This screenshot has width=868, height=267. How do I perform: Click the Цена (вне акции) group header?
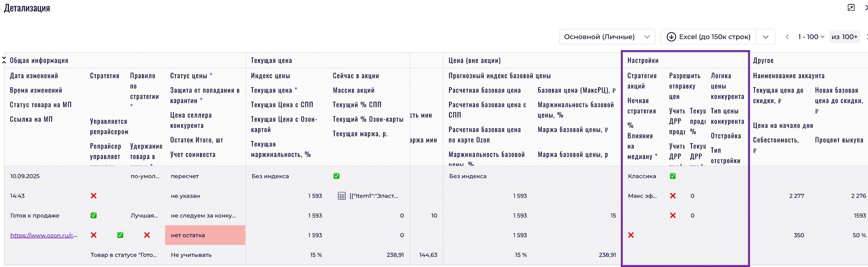(x=474, y=60)
